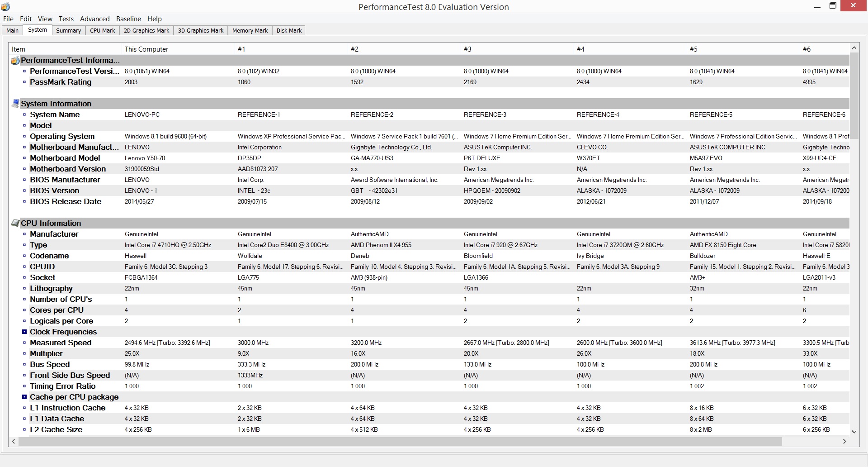Click the PerformanceTest app icon in title bar
868x467 pixels.
point(5,6)
